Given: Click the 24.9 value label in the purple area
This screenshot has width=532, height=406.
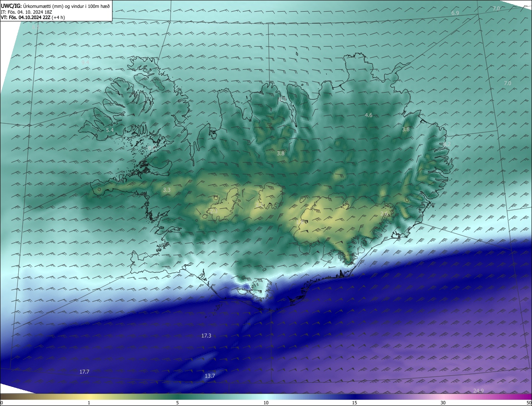Looking at the screenshot, I should coord(479,391).
